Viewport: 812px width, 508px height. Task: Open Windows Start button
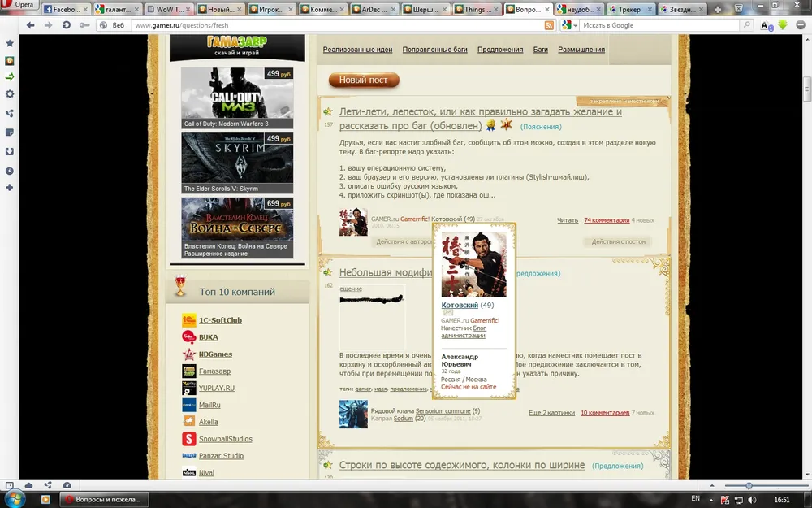(x=15, y=499)
